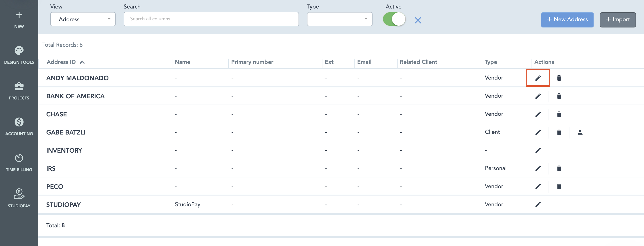Click the StudioPay name cell
644x246 pixels.
pyautogui.click(x=187, y=204)
